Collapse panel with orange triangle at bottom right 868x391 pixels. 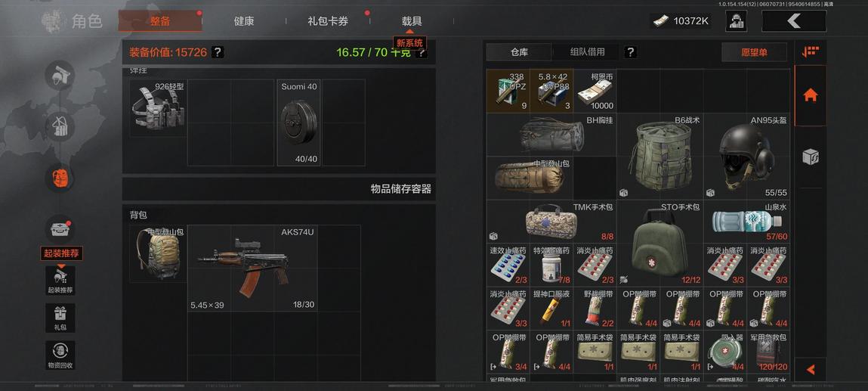(x=811, y=369)
